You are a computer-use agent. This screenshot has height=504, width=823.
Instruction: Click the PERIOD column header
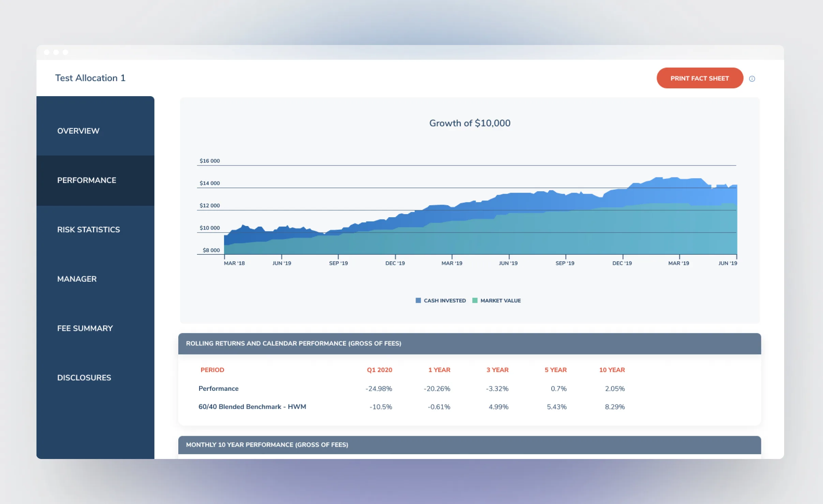tap(212, 370)
